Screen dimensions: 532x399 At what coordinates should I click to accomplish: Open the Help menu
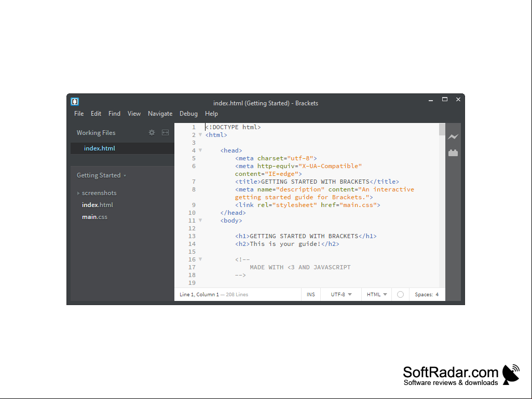(x=211, y=114)
